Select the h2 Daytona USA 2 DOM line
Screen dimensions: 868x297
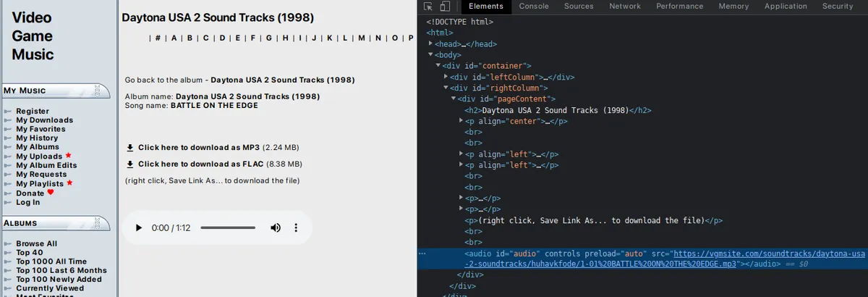[x=558, y=110]
